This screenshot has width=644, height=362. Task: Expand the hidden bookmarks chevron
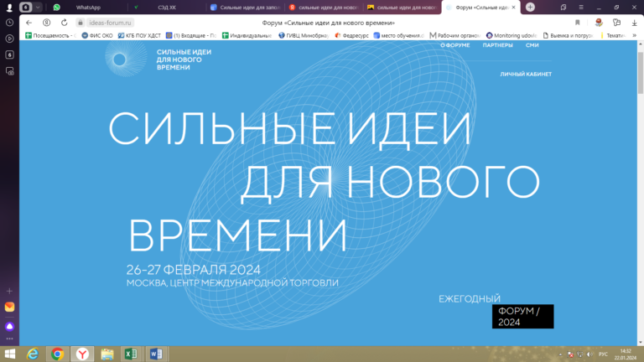[x=635, y=36]
